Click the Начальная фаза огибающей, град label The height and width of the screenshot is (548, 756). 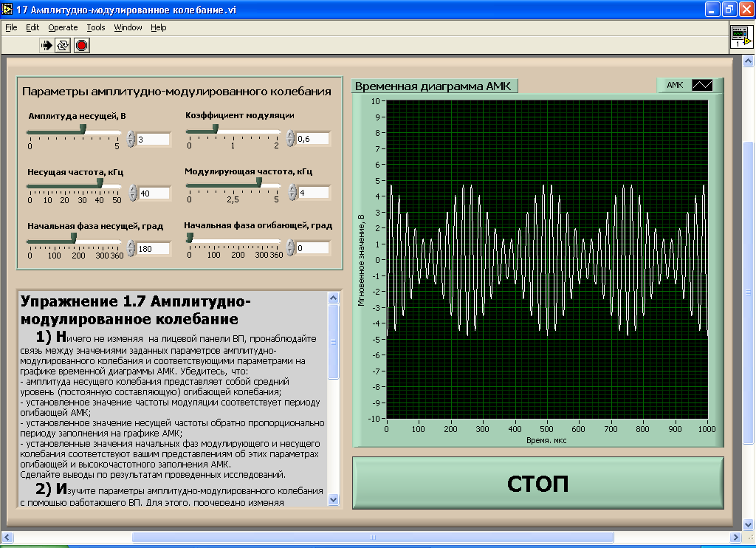(x=258, y=226)
